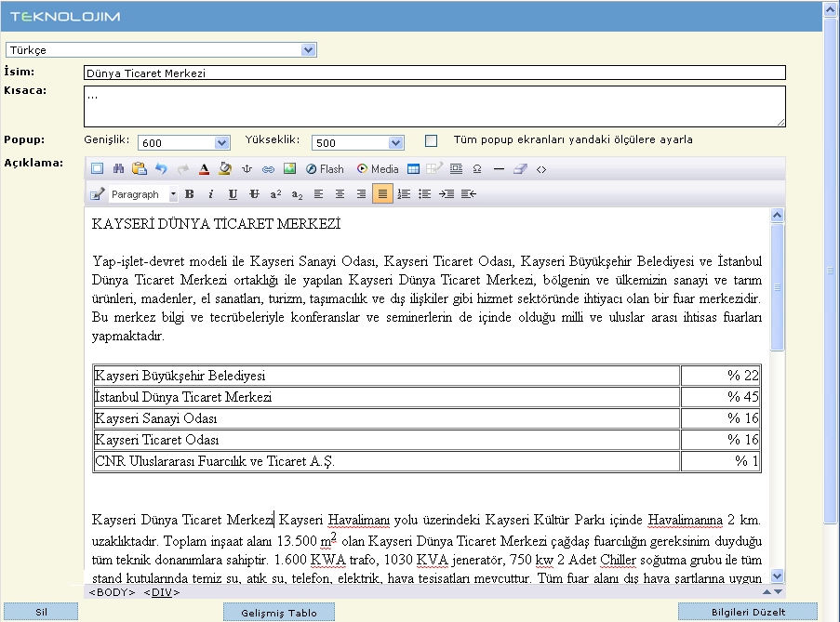Insert an anchor with the anchor icon
The width and height of the screenshot is (840, 622).
pyautogui.click(x=247, y=169)
